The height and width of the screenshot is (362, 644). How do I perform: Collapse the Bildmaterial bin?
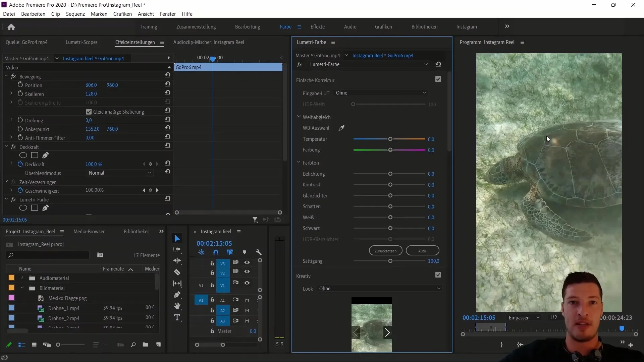point(22,288)
